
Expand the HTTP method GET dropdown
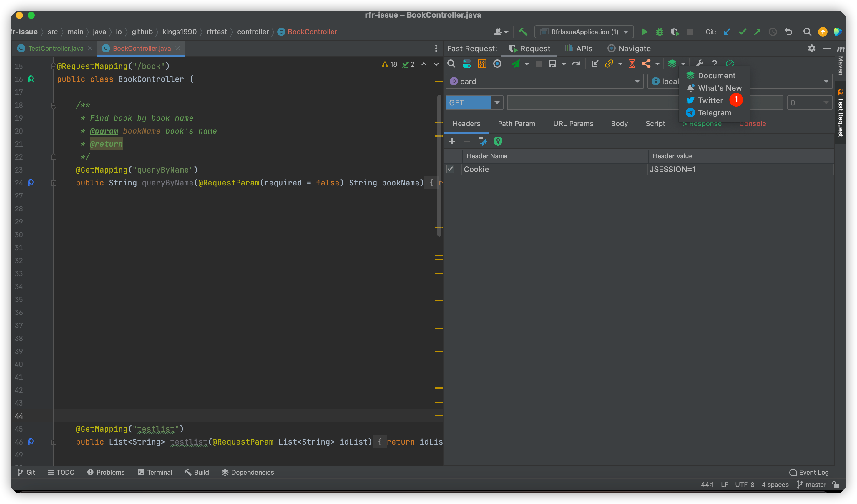coord(496,103)
